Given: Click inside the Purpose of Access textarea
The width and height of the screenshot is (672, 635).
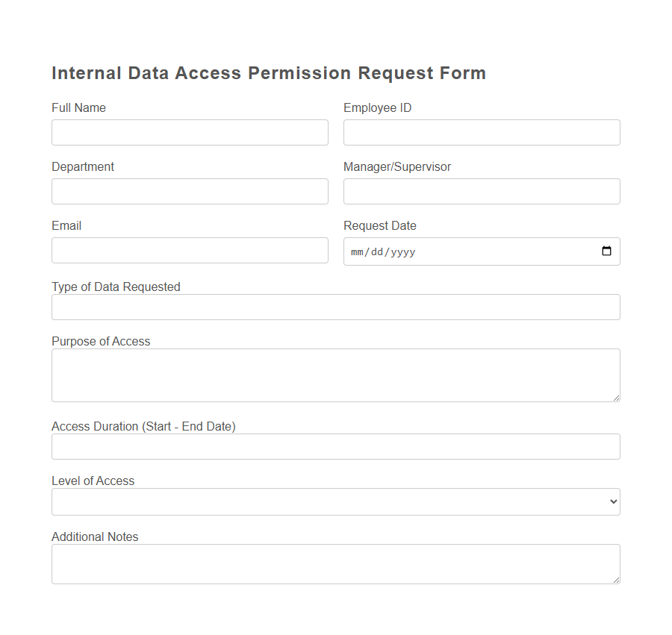Looking at the screenshot, I should click(x=335, y=373).
